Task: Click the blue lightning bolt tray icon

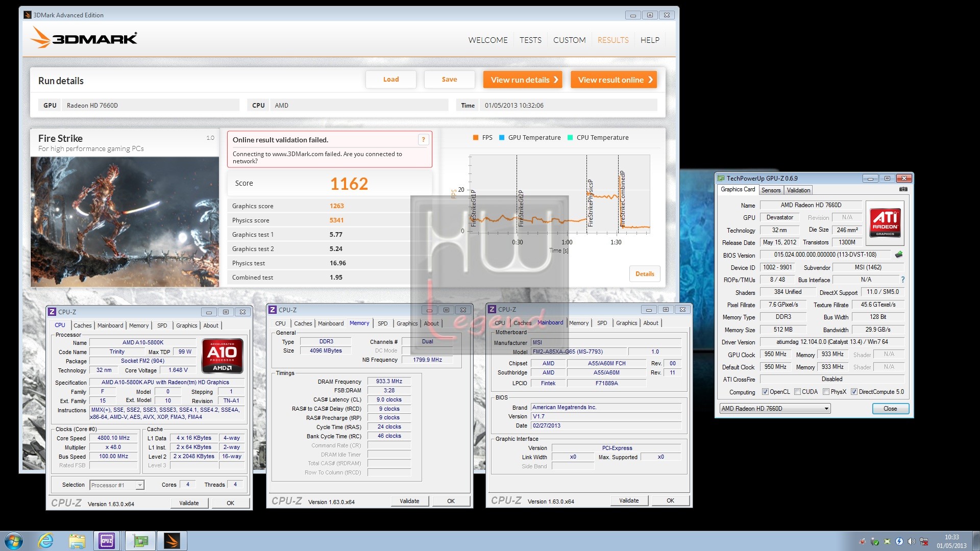Action: [x=899, y=541]
